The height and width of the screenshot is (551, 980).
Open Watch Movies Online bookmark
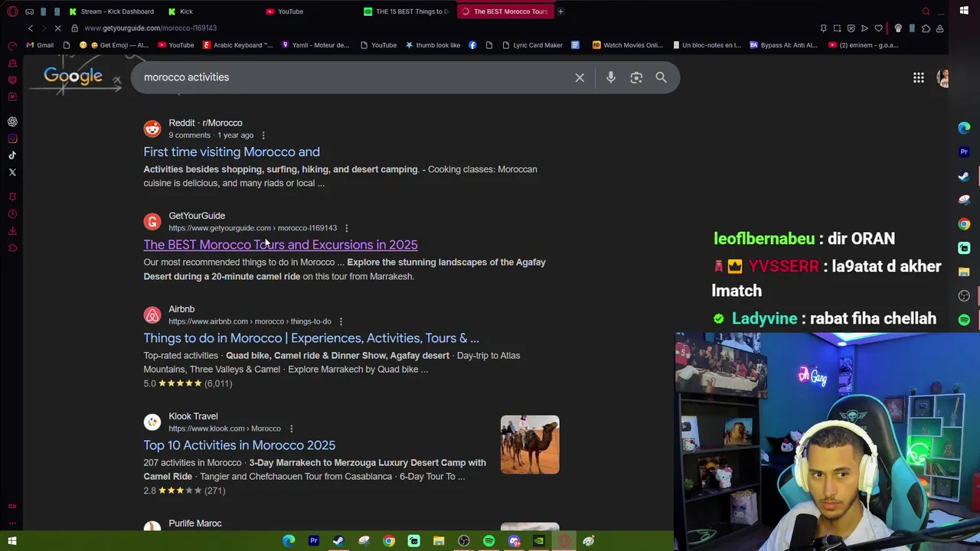(628, 45)
